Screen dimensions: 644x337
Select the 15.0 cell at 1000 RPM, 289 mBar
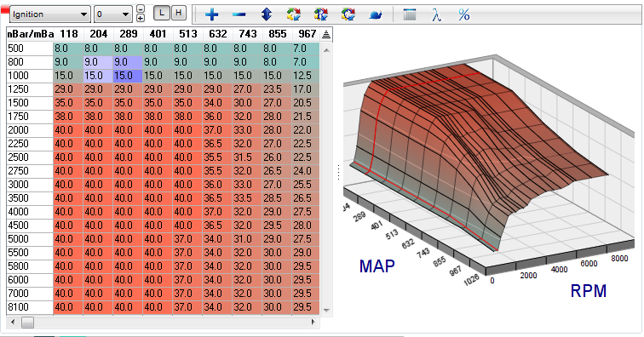[x=128, y=76]
